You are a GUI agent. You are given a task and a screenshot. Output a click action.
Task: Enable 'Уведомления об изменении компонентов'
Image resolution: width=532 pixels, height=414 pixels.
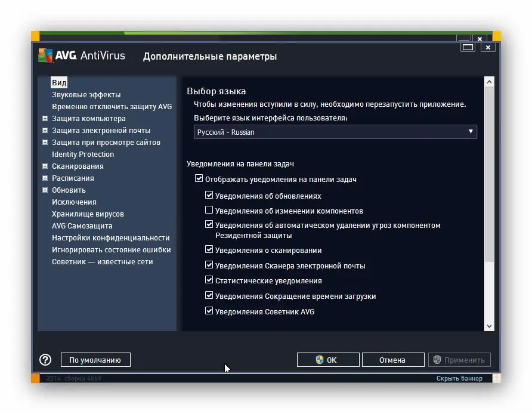click(x=209, y=210)
